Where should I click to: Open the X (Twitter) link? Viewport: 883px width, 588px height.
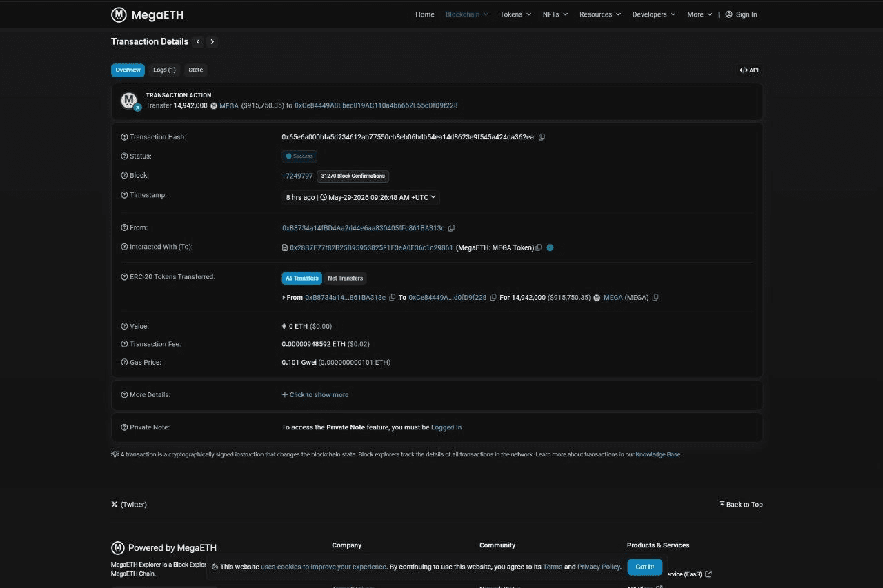tap(129, 505)
